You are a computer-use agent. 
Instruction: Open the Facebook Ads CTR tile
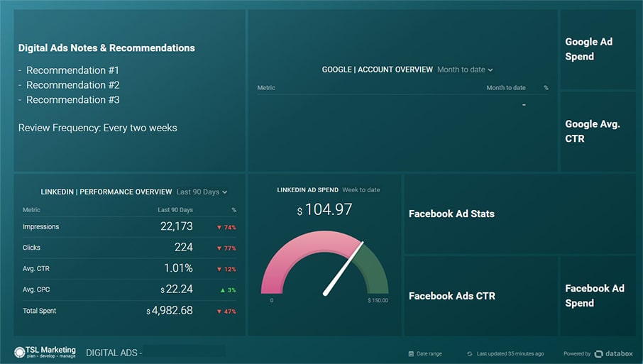(480, 296)
